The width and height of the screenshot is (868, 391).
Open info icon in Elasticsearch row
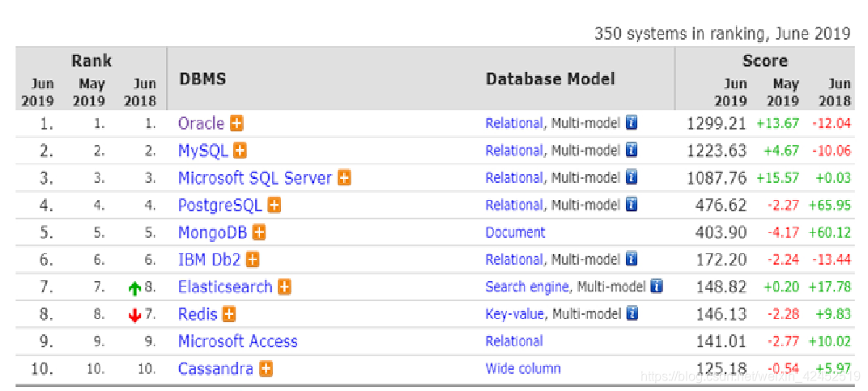tap(657, 287)
